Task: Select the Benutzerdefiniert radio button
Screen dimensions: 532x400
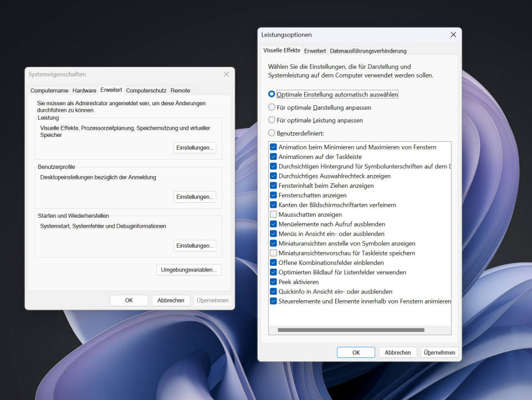Action: pos(272,133)
